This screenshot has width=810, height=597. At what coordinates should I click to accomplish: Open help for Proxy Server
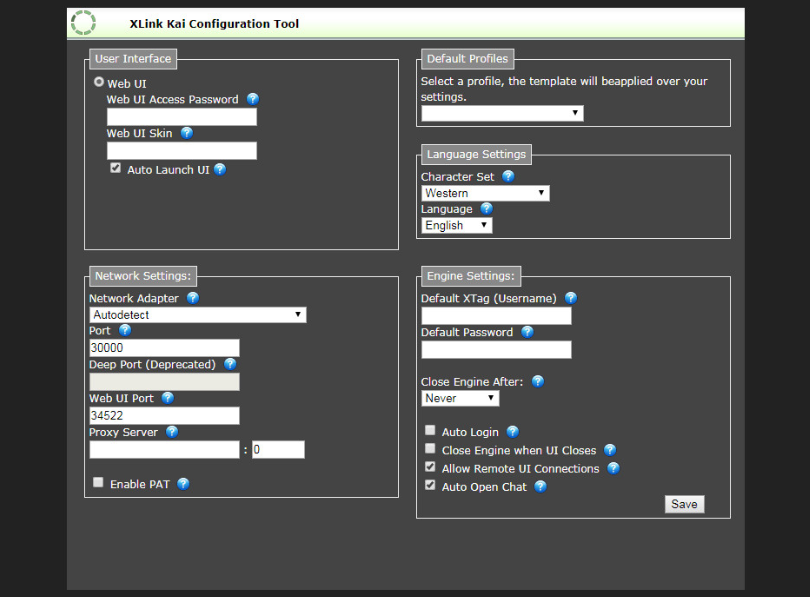172,432
